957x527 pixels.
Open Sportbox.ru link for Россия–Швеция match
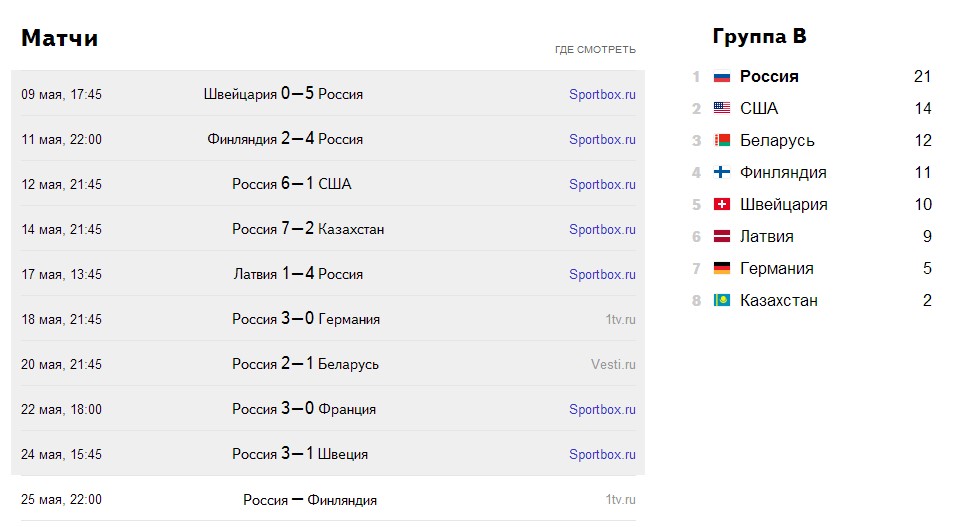[x=602, y=454]
